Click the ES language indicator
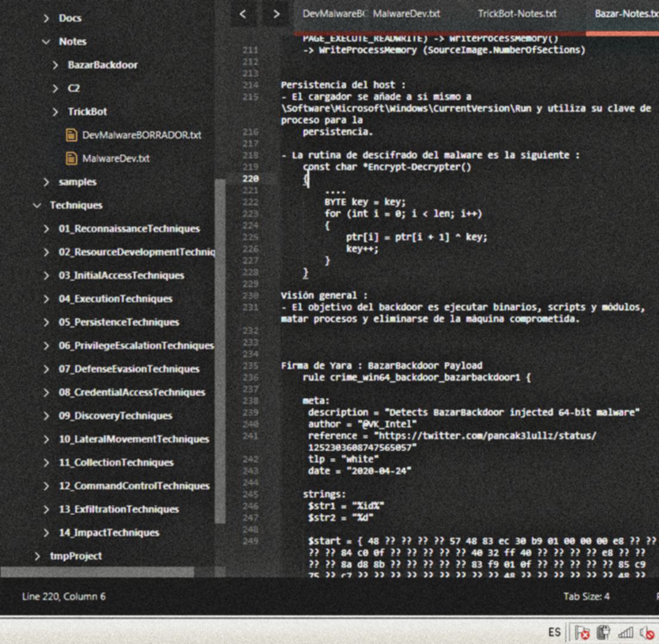659x644 pixels. coord(555,631)
